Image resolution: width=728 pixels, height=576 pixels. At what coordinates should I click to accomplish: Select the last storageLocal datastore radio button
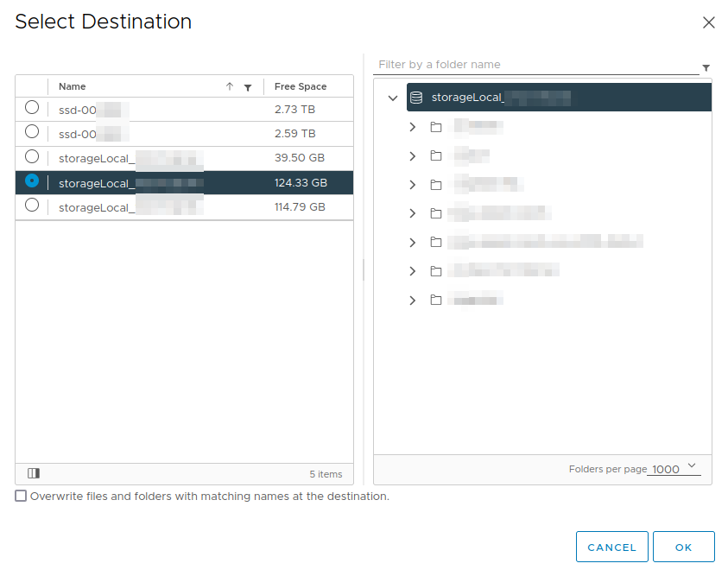31,206
